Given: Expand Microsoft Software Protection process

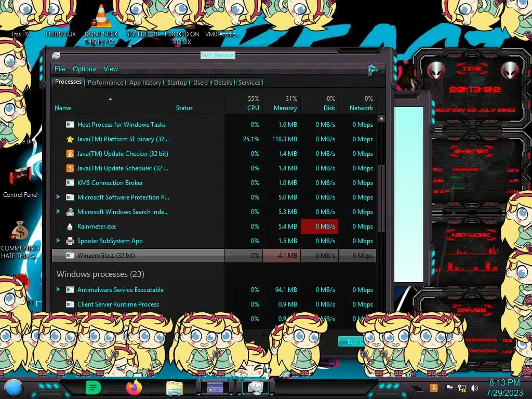Looking at the screenshot, I should click(58, 197).
